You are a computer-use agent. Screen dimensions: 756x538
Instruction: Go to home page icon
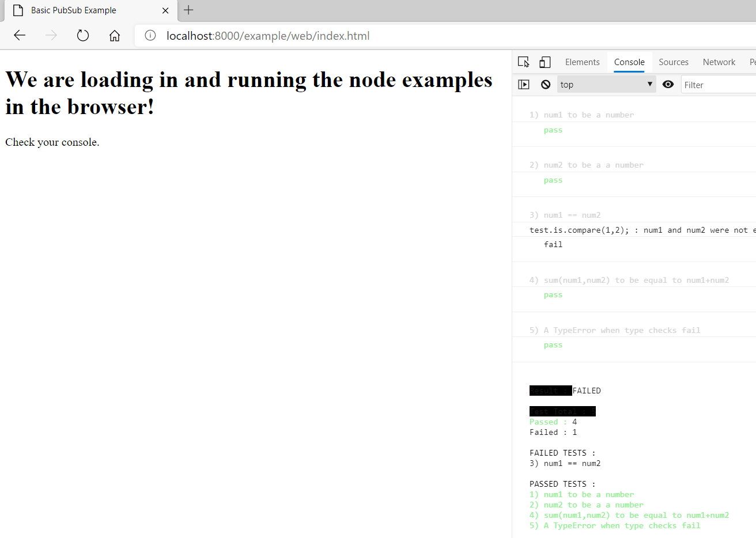tap(115, 36)
